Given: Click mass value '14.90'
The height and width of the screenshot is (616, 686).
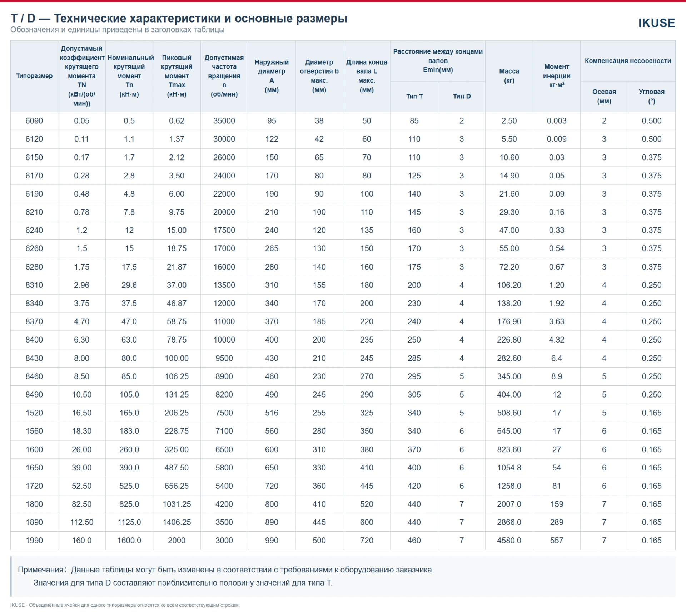Looking at the screenshot, I should 509,176.
